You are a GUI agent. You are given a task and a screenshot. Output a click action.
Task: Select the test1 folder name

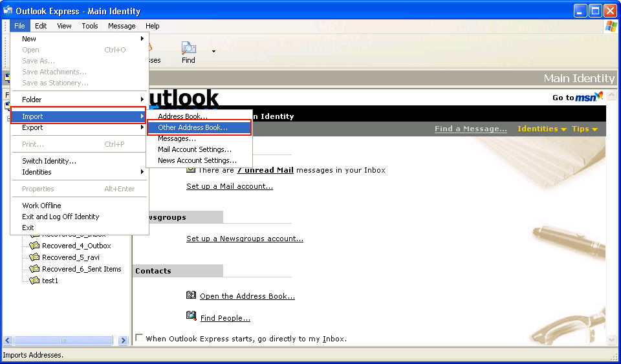(50, 281)
